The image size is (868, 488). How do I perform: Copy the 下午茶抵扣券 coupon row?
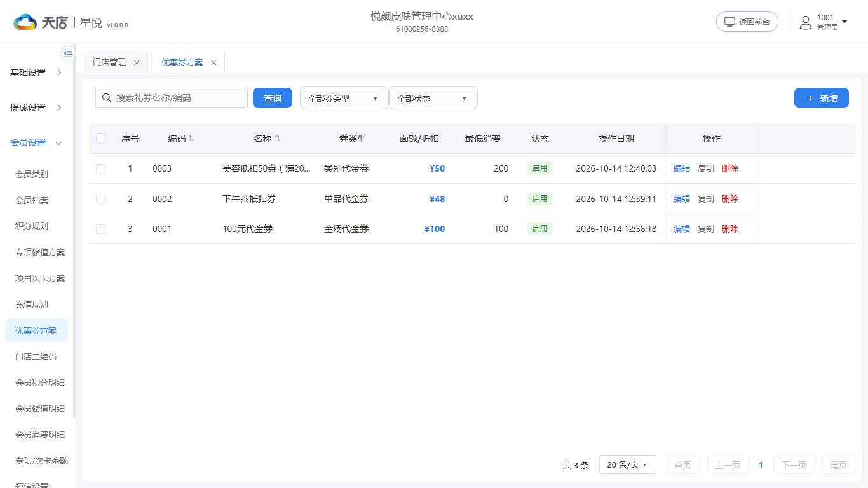click(706, 199)
